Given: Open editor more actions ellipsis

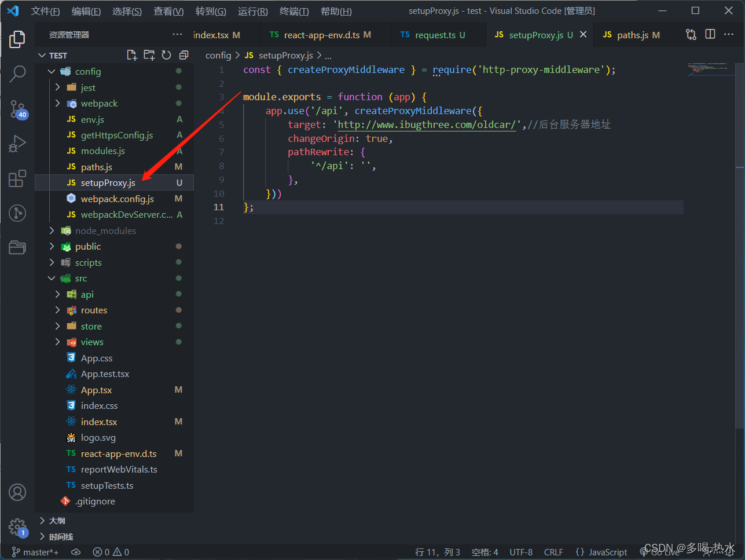Looking at the screenshot, I should [729, 35].
